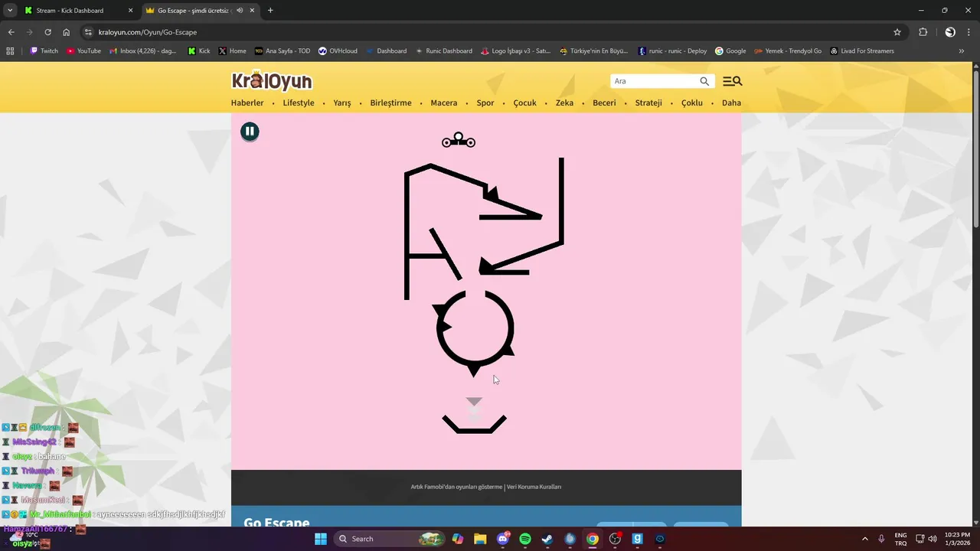Open the Macera games category
This screenshot has width=980, height=551.
[444, 103]
